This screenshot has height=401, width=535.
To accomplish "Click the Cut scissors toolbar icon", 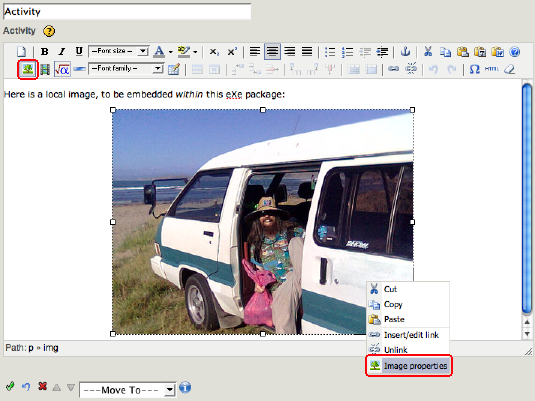I will tap(428, 52).
